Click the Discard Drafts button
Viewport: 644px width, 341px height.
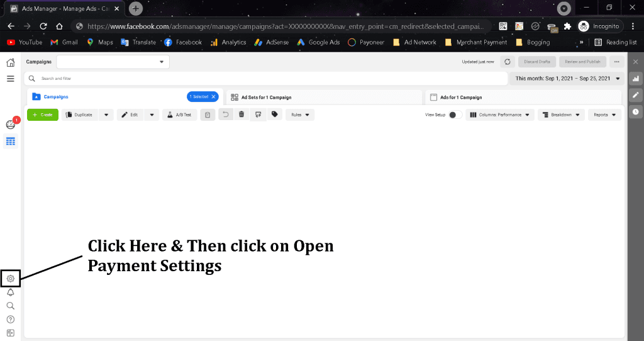537,62
